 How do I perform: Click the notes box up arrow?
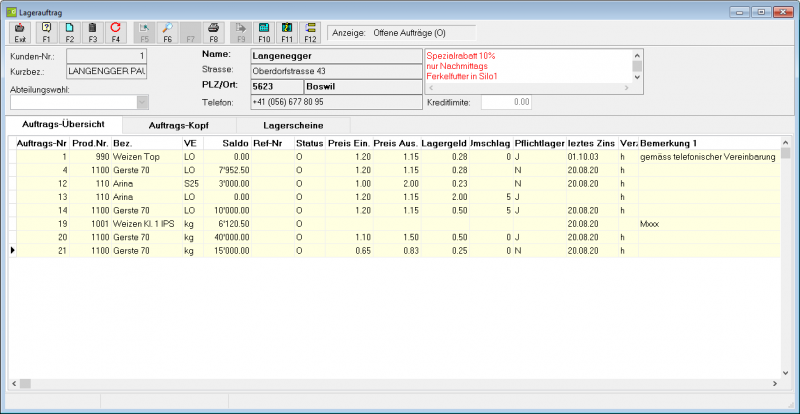pos(637,55)
